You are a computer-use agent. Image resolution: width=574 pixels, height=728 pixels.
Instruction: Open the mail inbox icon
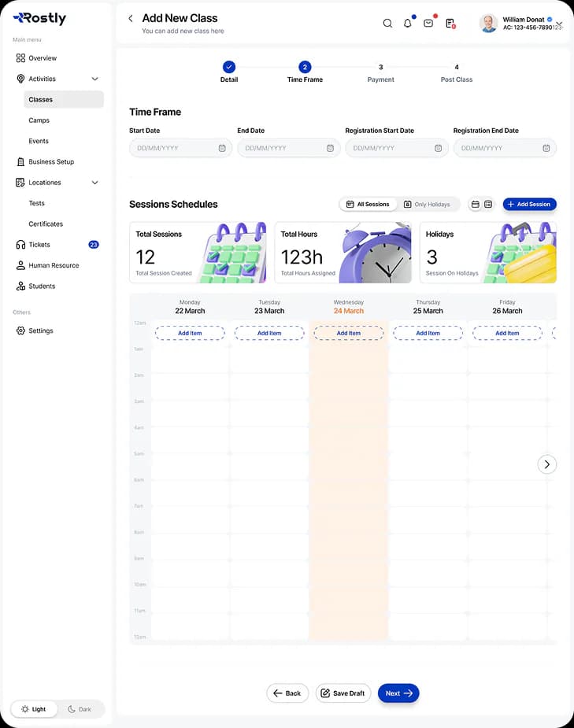[428, 23]
